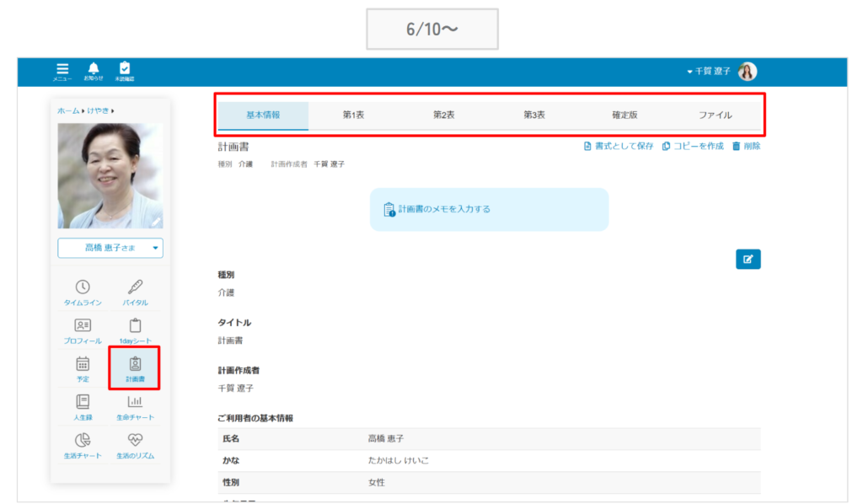Click the blue edit pencil button

point(748,259)
